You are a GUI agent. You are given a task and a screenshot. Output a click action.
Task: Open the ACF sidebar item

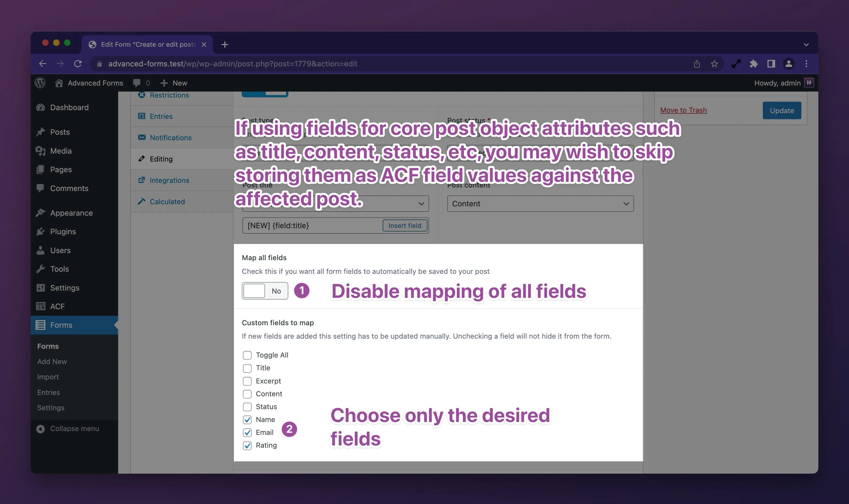coord(74,306)
